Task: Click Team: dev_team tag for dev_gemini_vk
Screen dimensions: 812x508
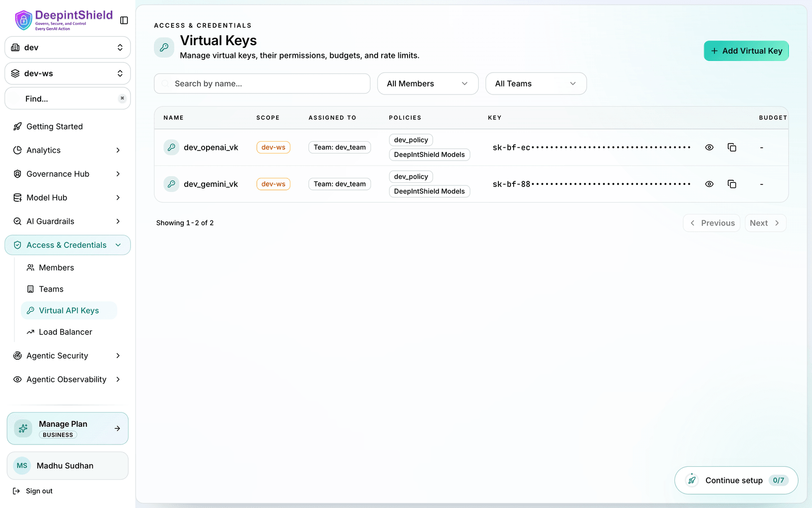Action: pyautogui.click(x=340, y=184)
